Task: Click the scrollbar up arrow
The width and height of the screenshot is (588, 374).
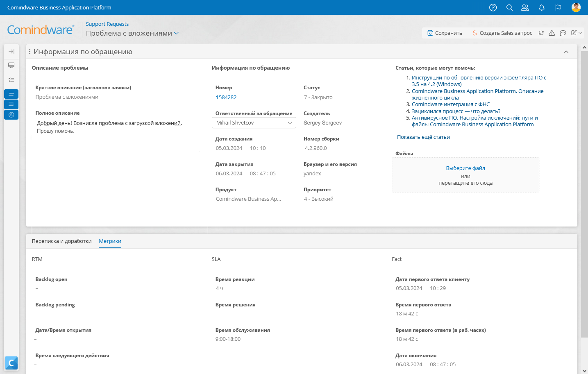Action: (x=585, y=48)
